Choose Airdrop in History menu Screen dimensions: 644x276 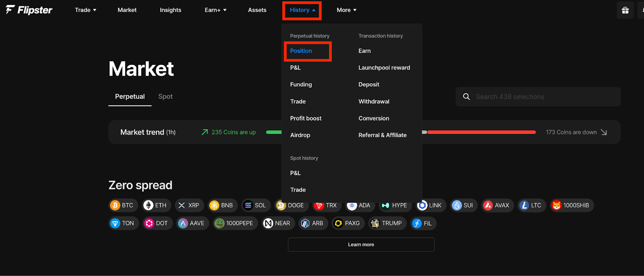[x=300, y=135]
